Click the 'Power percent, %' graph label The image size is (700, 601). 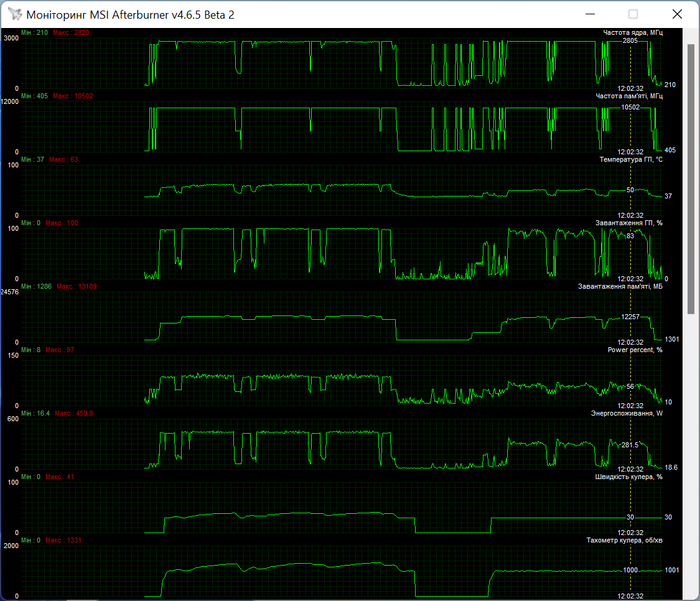coord(635,350)
